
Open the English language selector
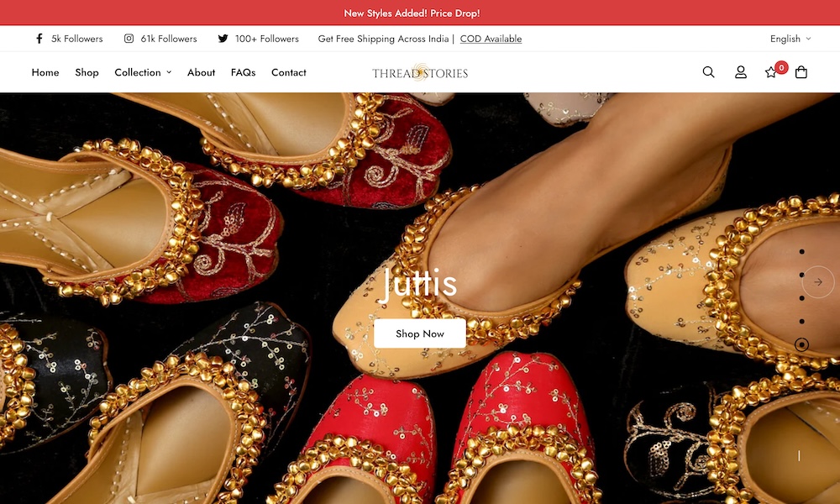pyautogui.click(x=790, y=39)
